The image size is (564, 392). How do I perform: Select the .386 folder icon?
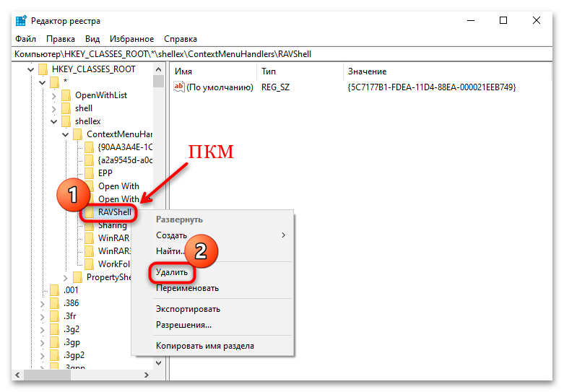tap(54, 303)
